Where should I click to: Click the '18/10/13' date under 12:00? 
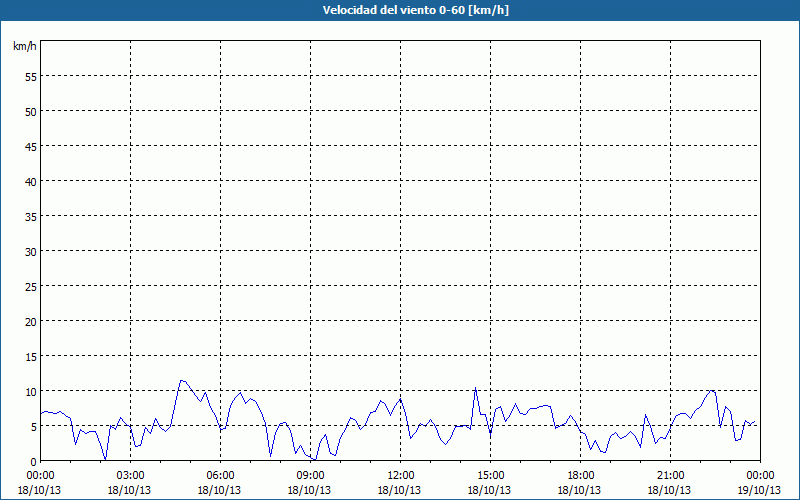(399, 490)
